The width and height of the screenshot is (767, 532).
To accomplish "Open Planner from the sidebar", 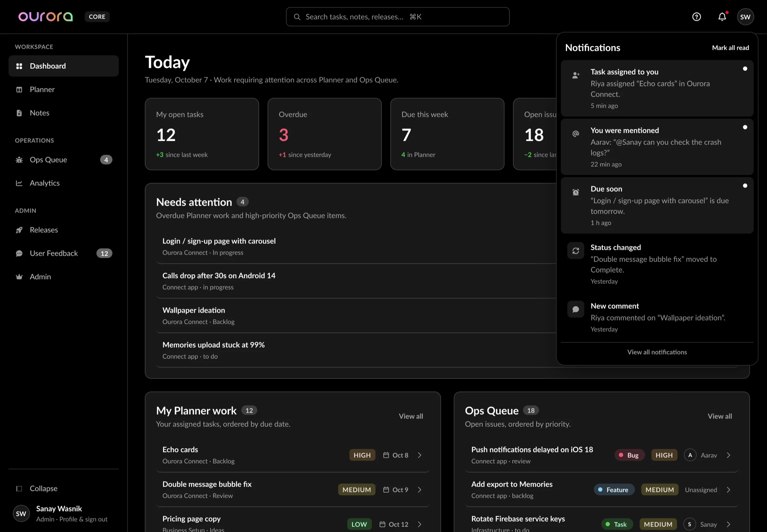I will [x=63, y=89].
